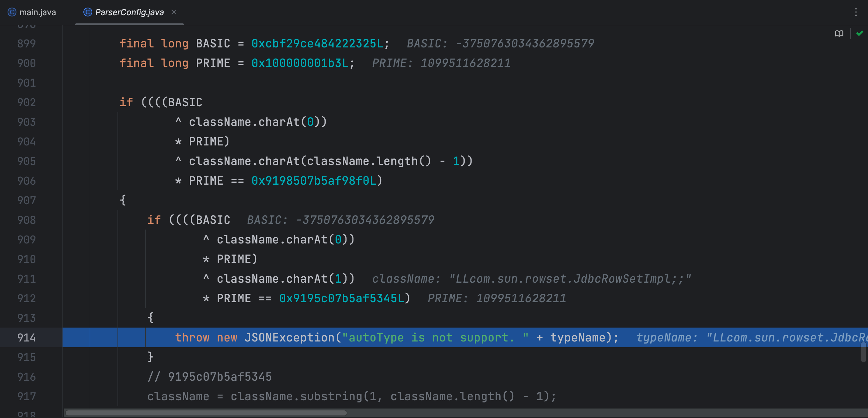Click line number 914 in the gutter
The width and height of the screenshot is (868, 418).
(26, 337)
